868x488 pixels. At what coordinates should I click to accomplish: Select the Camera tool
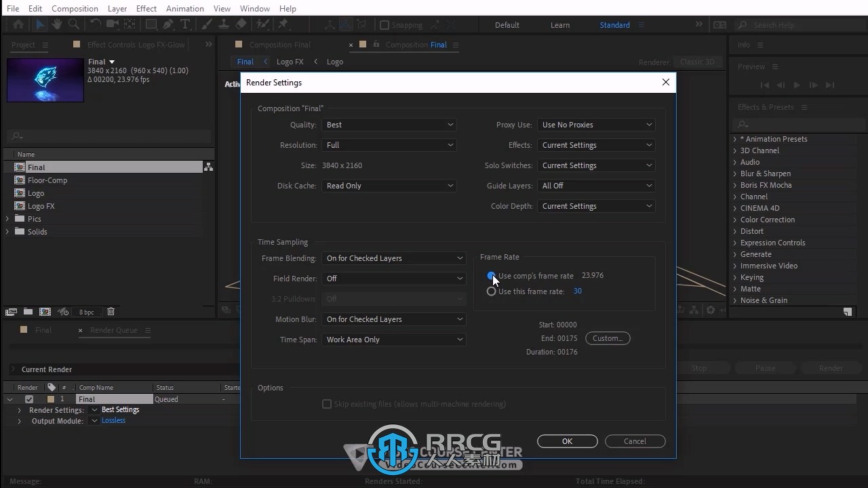pos(113,24)
